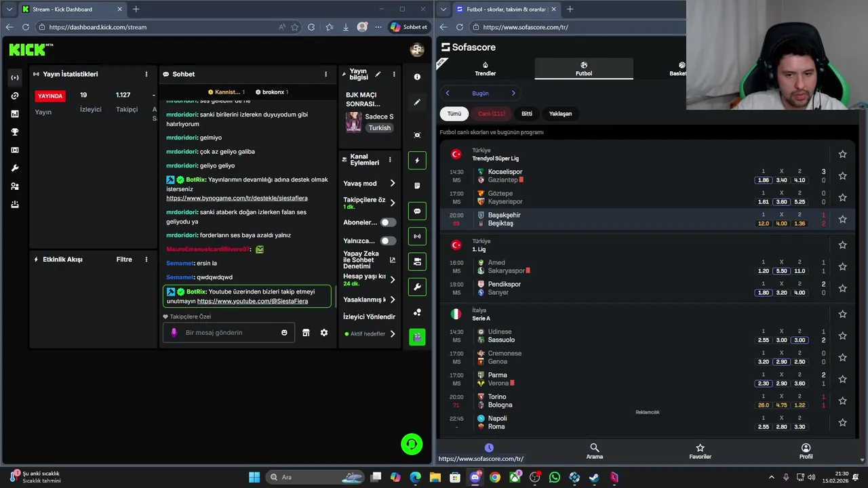Click the Filtre button in Etkinlik Akışı
Image resolution: width=868 pixels, height=488 pixels.
124,260
